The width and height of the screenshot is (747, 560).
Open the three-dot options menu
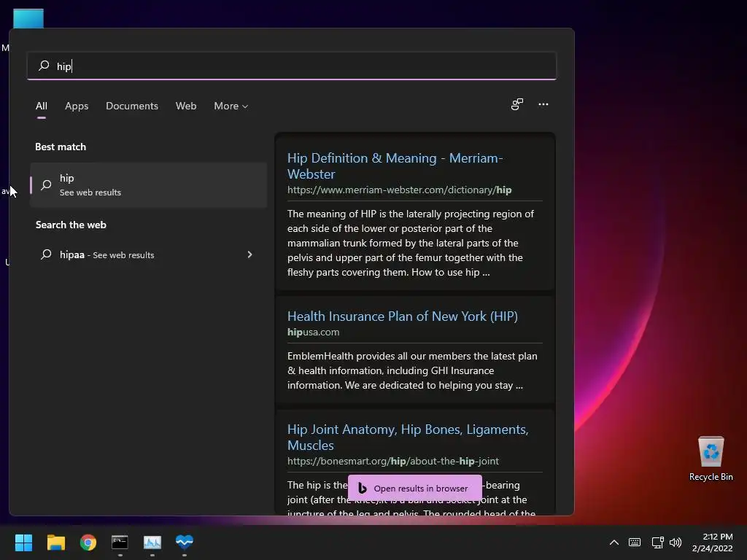click(543, 104)
